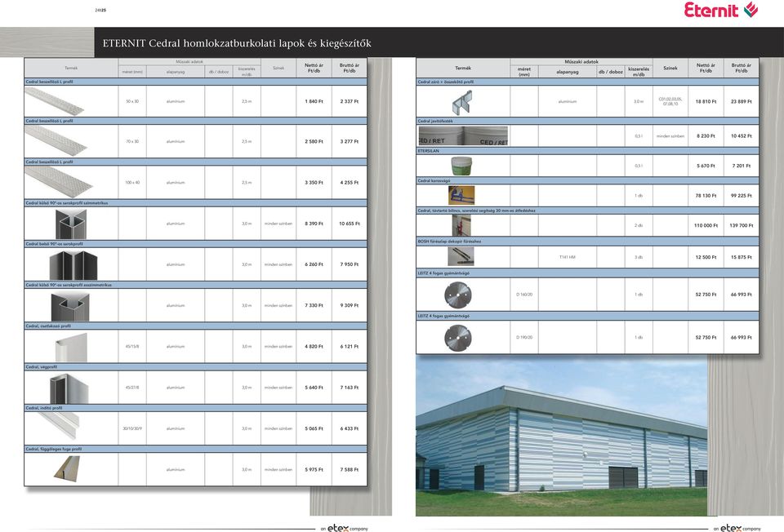Click the gross price 6 433 Ft
Viewport: 784px width, 532px height.
pos(350,428)
